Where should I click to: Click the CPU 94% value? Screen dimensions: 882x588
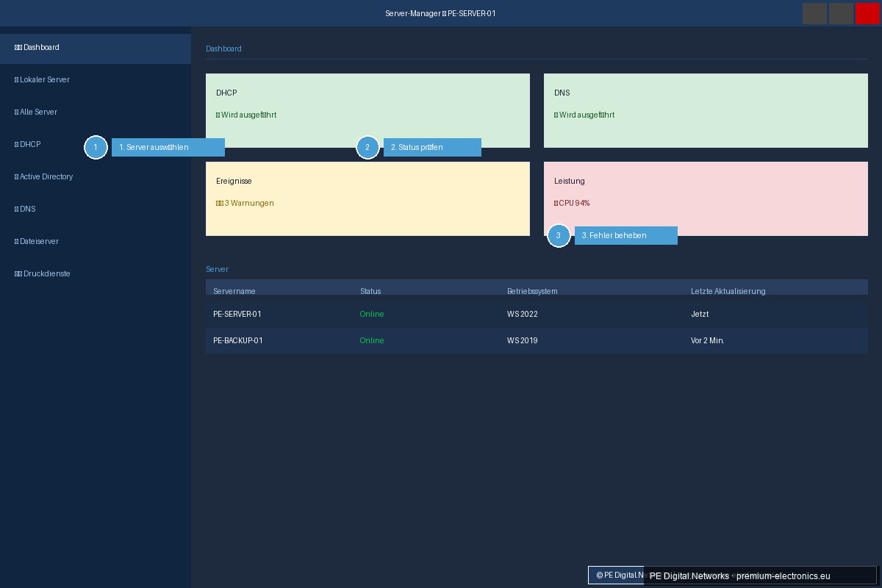click(572, 204)
